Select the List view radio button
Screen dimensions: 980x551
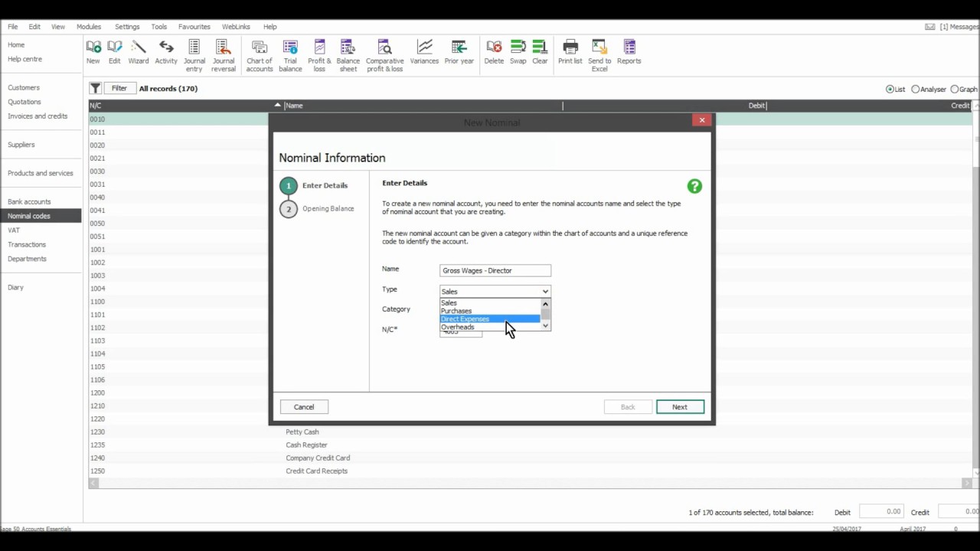coord(890,90)
